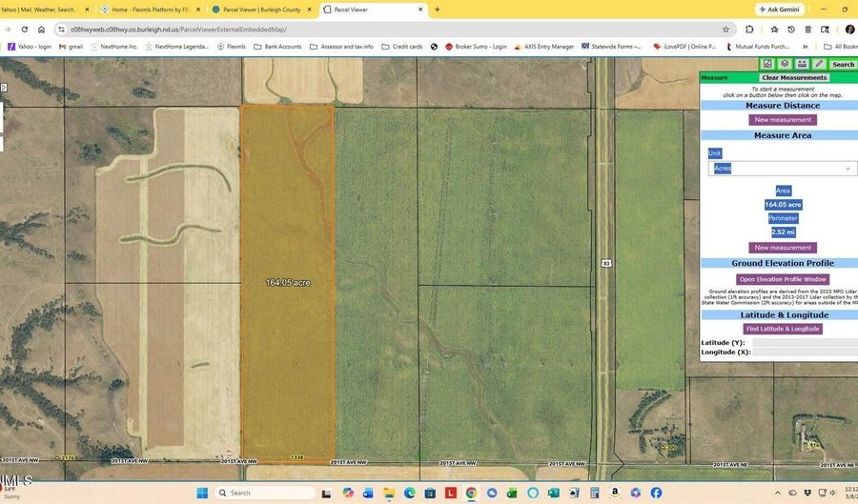This screenshot has width=858, height=504.
Task: Open Task View on taskbar
Action: (326, 493)
